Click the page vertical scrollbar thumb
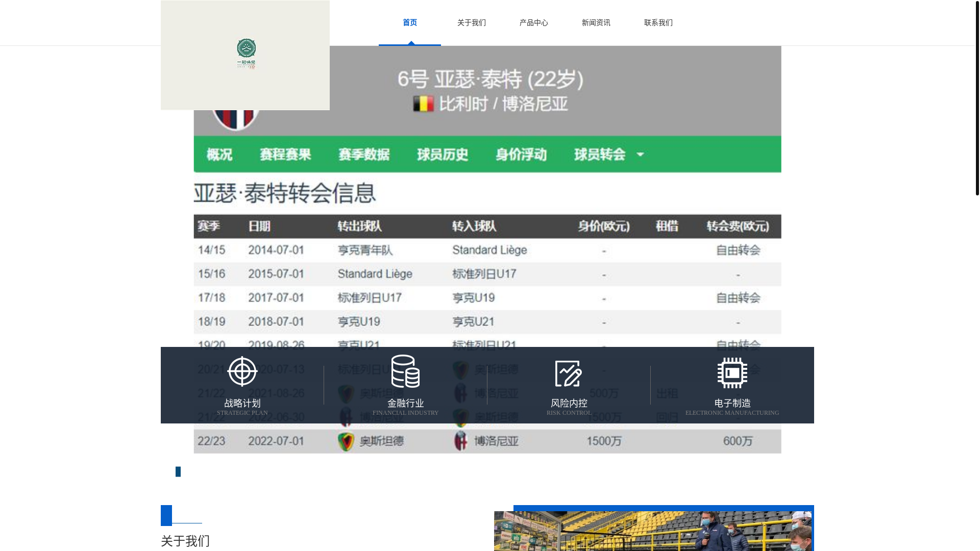This screenshot has width=980, height=551. [x=977, y=97]
